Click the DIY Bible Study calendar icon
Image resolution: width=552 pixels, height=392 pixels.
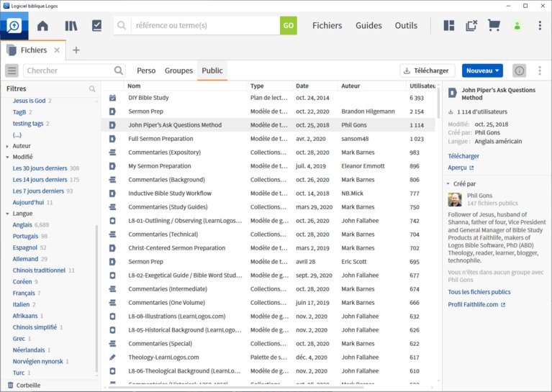pos(112,98)
